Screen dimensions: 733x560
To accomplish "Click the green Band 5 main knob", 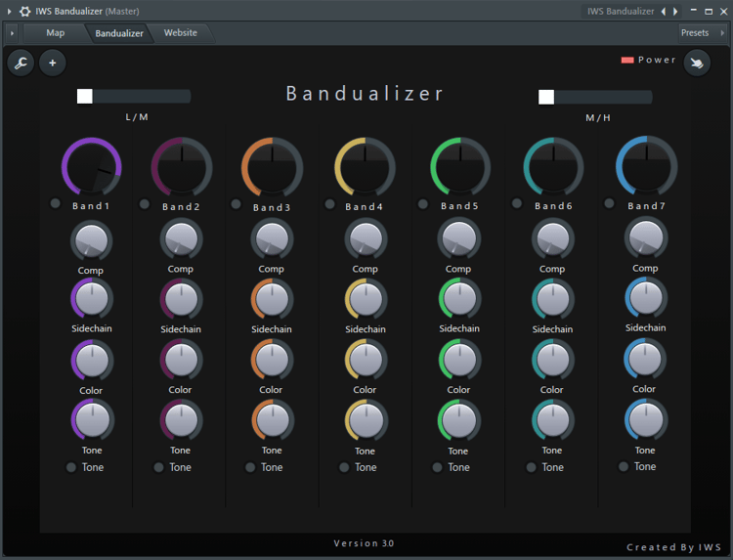I will pyautogui.click(x=460, y=166).
